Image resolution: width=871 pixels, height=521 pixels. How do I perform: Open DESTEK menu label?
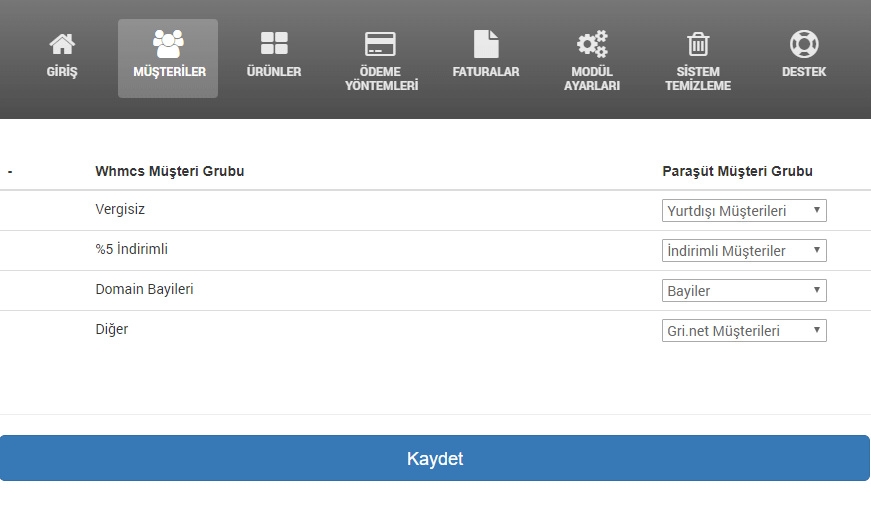[x=804, y=72]
